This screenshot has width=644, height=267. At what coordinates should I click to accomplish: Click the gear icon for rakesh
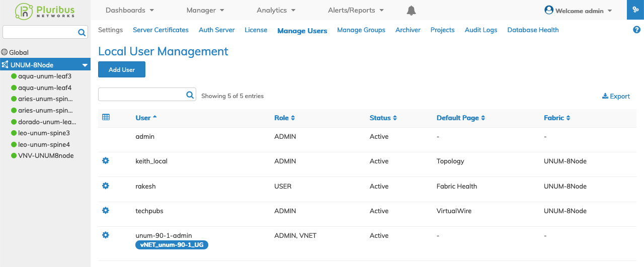point(106,186)
